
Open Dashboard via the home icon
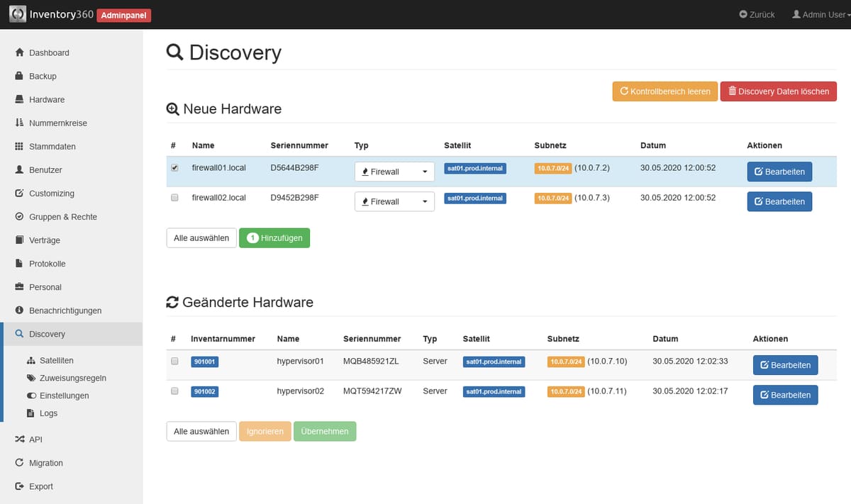point(20,52)
